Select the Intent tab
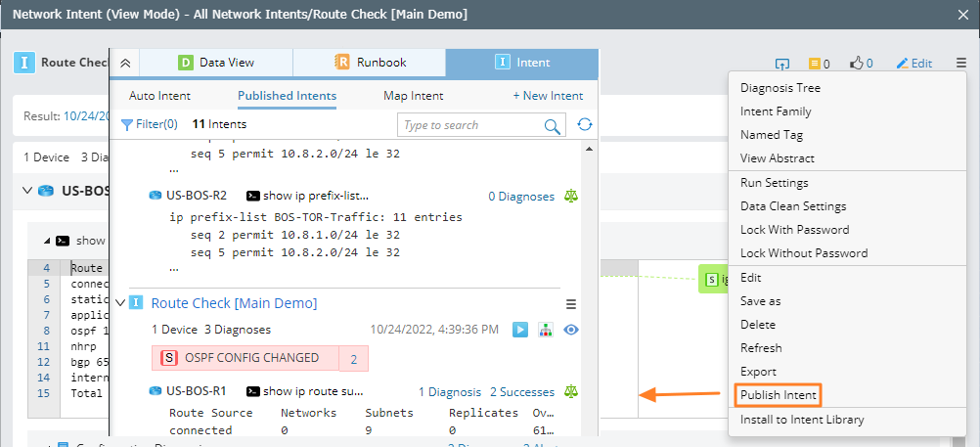The image size is (980, 447). (522, 63)
